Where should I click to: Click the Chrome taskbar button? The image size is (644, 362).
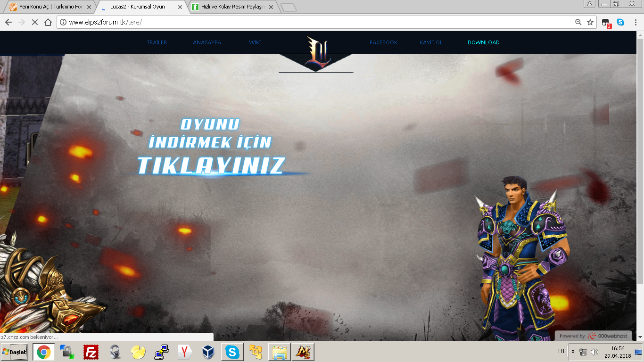click(x=44, y=352)
